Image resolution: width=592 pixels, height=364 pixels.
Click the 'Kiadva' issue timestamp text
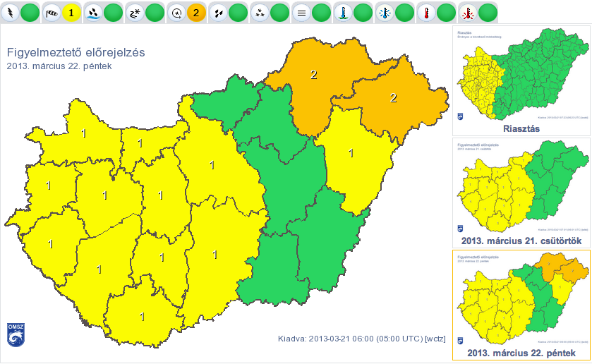[362, 338]
